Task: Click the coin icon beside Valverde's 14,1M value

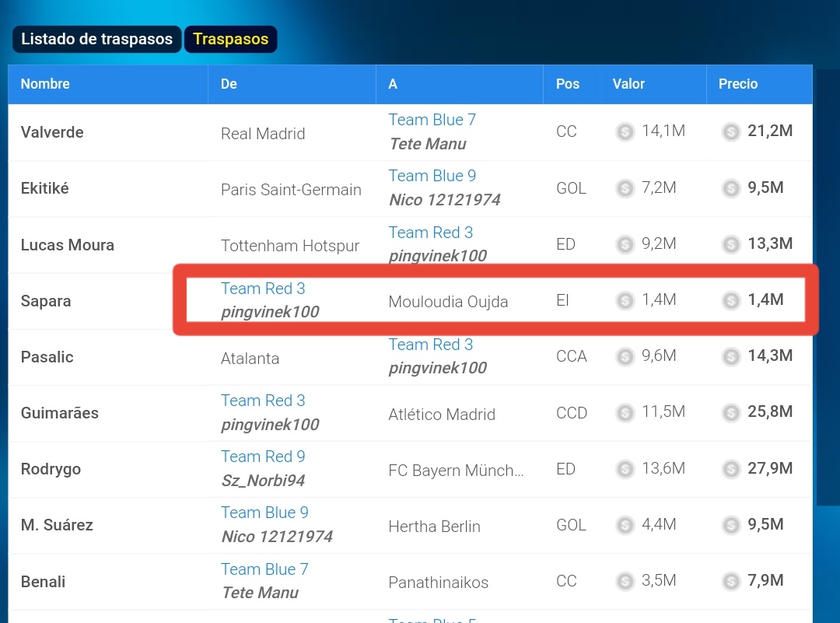Action: [x=625, y=131]
